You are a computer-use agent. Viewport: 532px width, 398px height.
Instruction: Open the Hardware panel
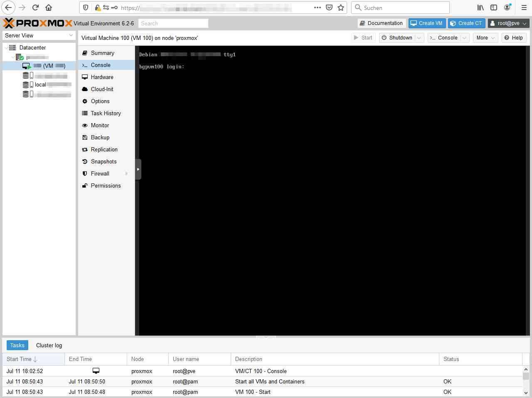[106, 77]
